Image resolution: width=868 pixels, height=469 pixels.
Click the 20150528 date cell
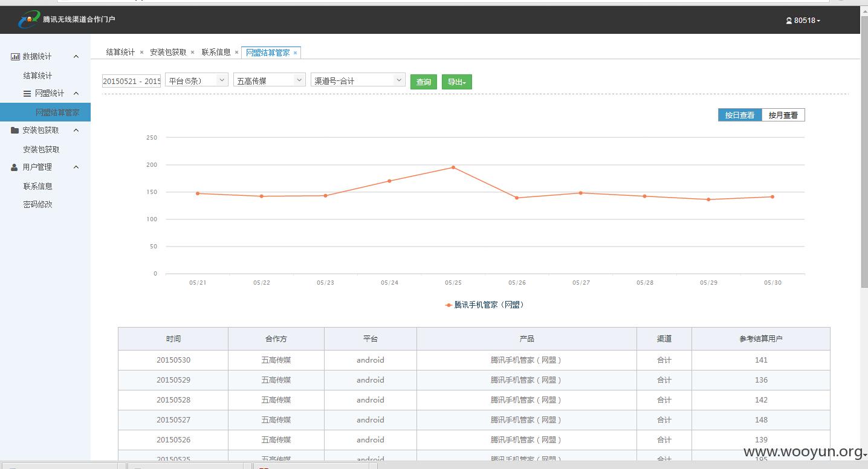tap(173, 400)
